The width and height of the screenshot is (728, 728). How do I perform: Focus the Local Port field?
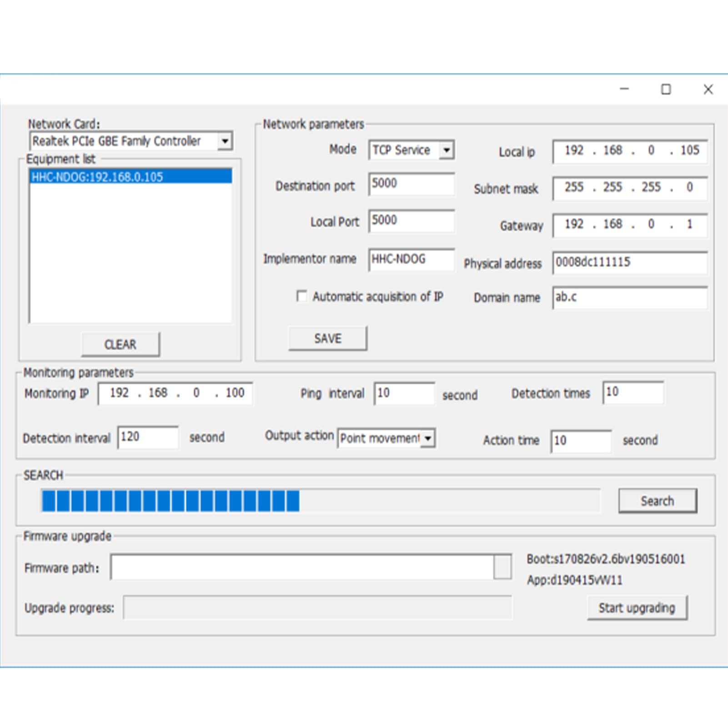point(412,221)
